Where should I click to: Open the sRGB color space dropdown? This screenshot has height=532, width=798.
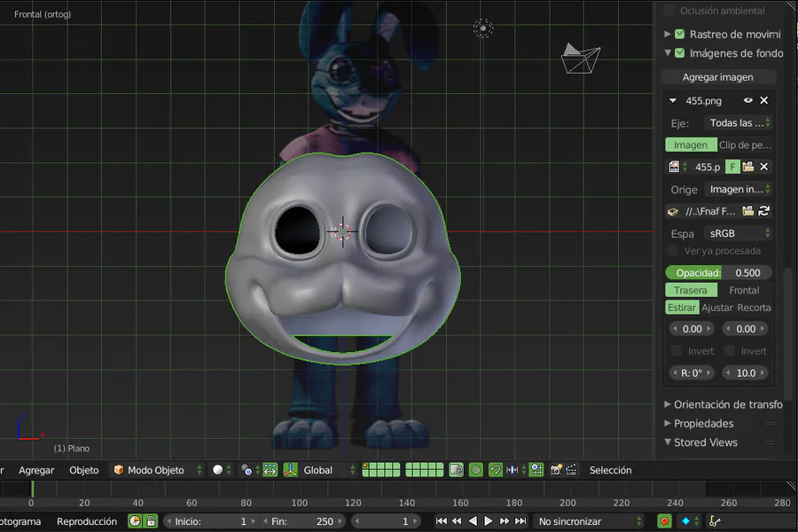pyautogui.click(x=738, y=233)
